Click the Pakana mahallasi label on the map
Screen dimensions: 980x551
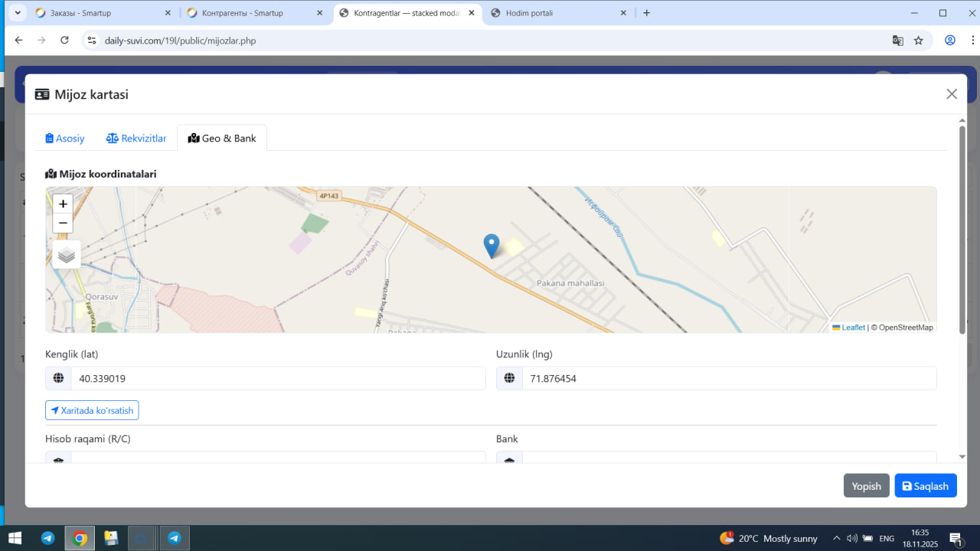coord(571,283)
